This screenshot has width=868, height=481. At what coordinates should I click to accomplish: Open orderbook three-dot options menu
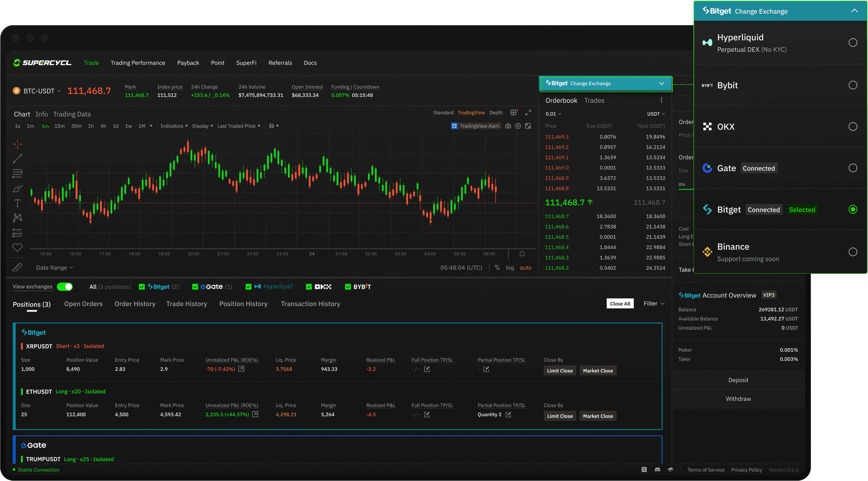coord(661,100)
